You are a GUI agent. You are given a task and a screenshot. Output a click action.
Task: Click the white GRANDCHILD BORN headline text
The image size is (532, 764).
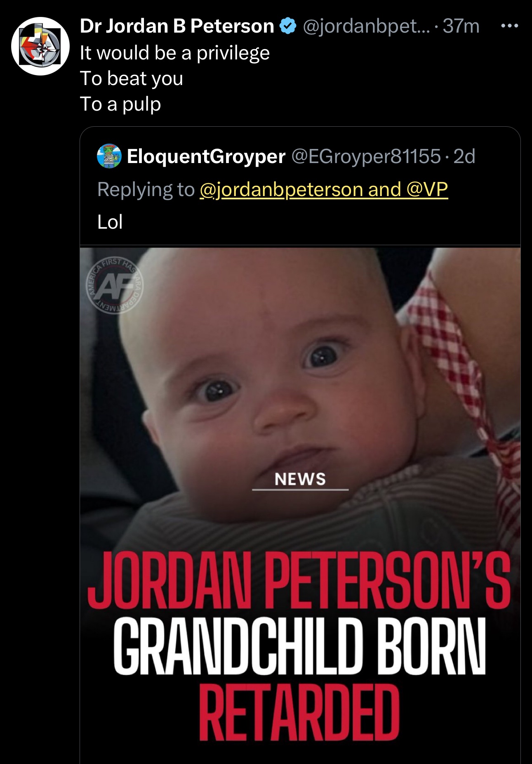[299, 646]
